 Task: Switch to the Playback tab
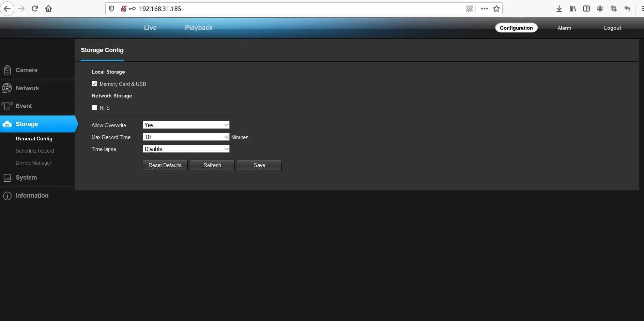click(x=199, y=28)
